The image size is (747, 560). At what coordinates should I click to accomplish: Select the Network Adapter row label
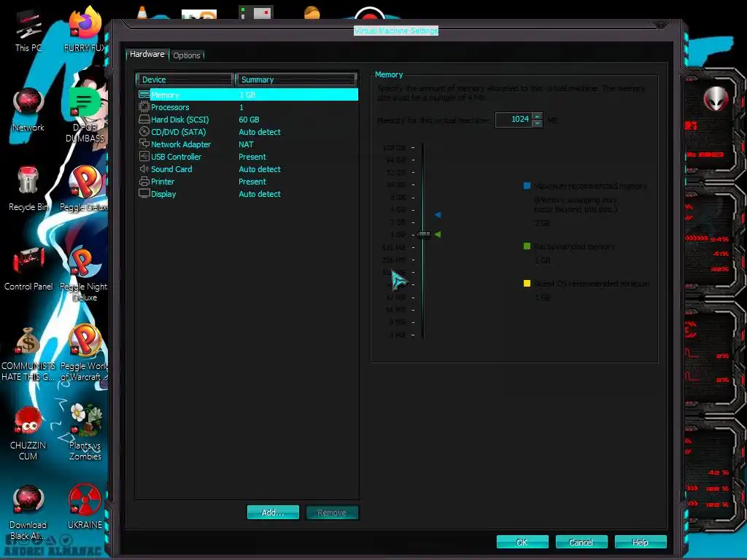pos(181,144)
